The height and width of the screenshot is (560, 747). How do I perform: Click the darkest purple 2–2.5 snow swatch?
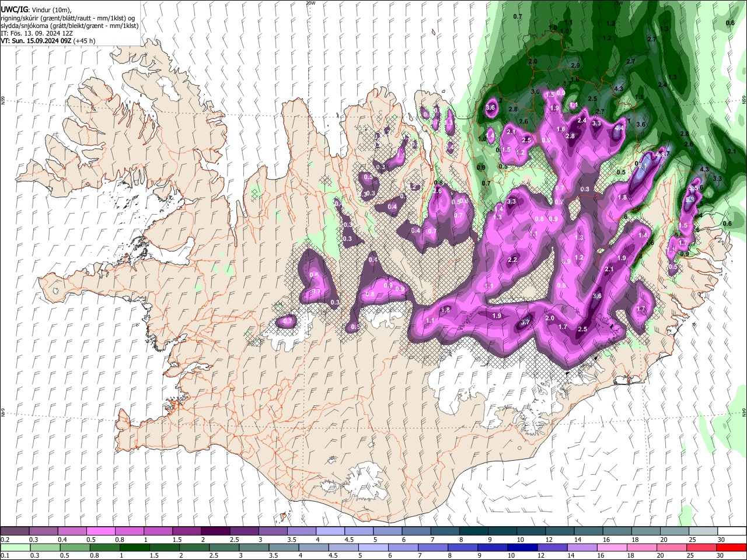[x=215, y=531]
